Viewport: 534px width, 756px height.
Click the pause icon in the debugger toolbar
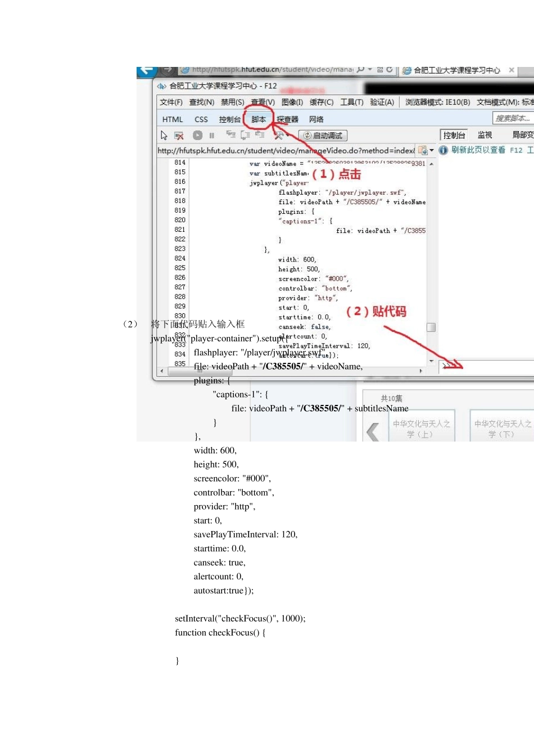tap(212, 136)
